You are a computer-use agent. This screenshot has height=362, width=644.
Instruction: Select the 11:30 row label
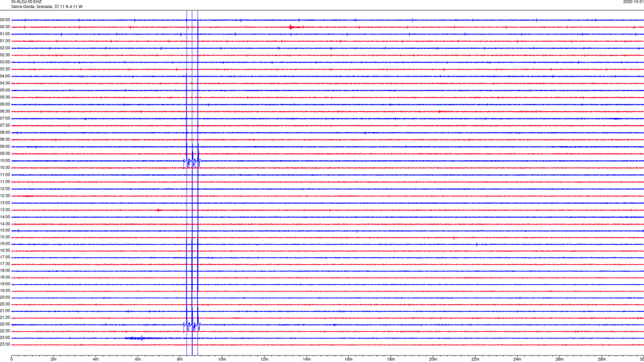pos(5,182)
